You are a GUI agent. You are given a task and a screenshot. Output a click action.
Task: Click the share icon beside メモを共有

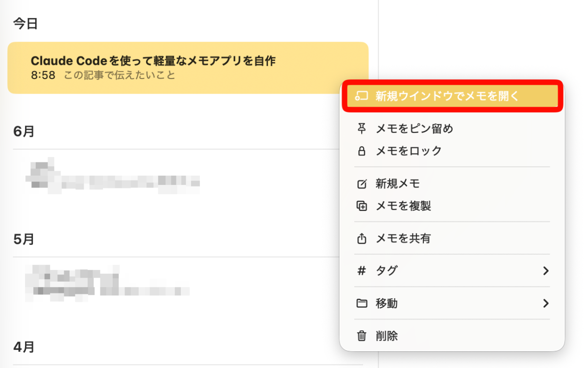pyautogui.click(x=362, y=238)
